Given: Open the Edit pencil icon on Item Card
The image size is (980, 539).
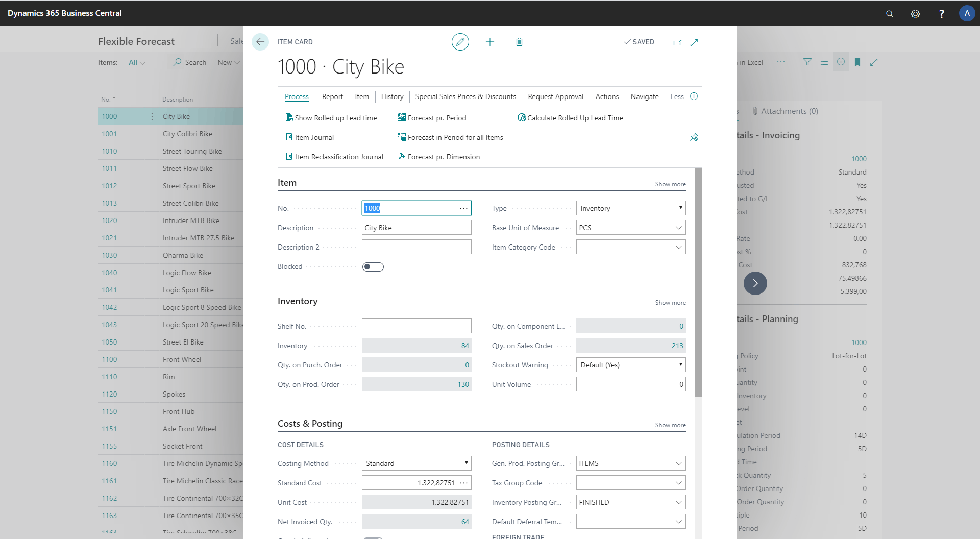Looking at the screenshot, I should (460, 42).
